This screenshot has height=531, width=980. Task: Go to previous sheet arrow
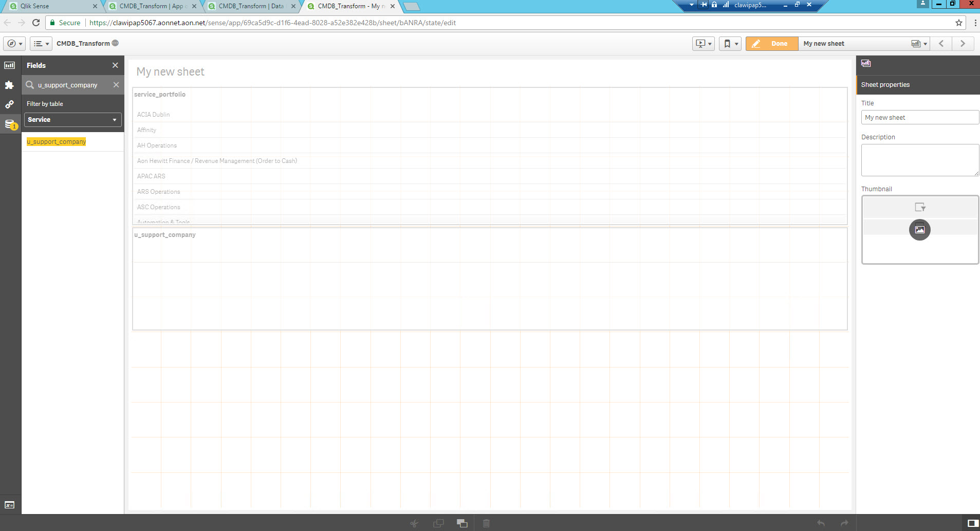click(941, 44)
